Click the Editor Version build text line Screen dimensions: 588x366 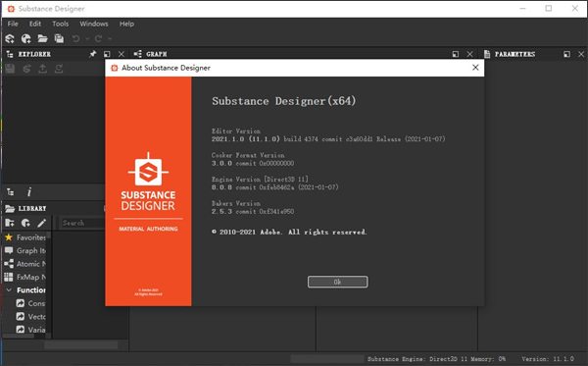[328, 139]
